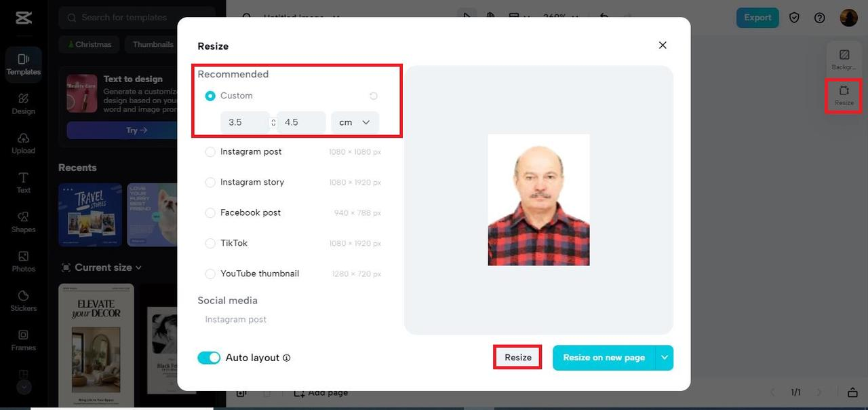Click the Resize on new page button
Image resolution: width=868 pixels, height=410 pixels.
click(x=604, y=358)
